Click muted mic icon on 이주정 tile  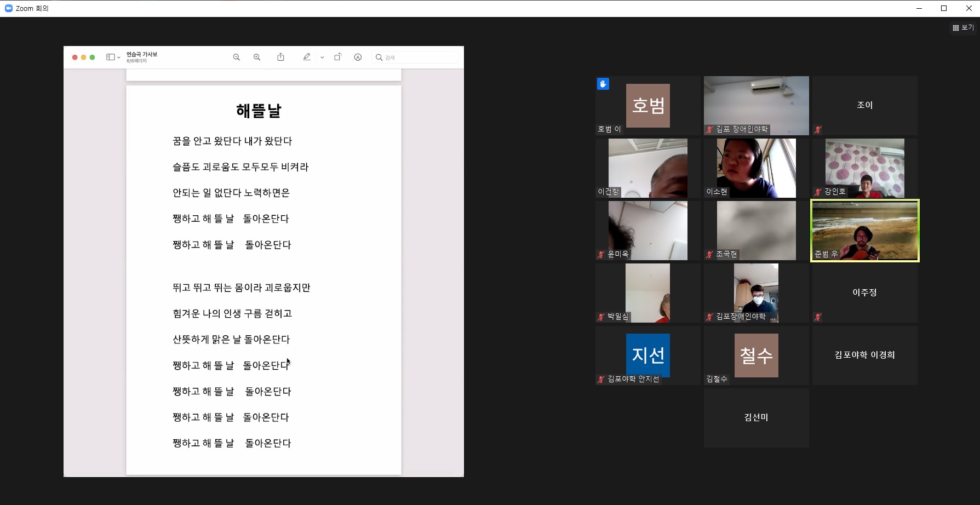point(818,317)
